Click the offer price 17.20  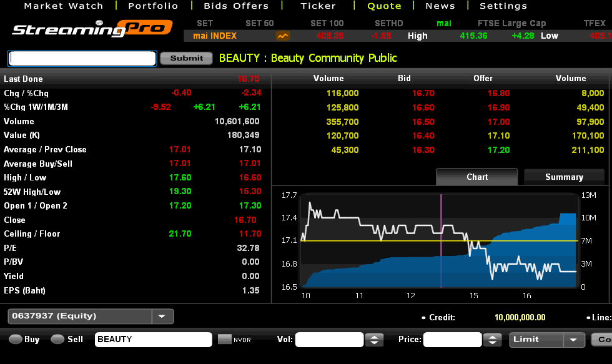pos(498,150)
